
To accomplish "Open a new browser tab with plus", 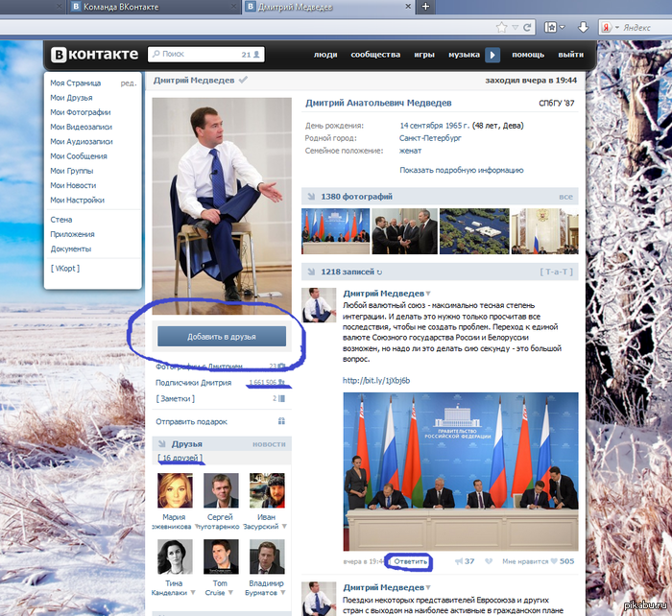I will pyautogui.click(x=425, y=8).
